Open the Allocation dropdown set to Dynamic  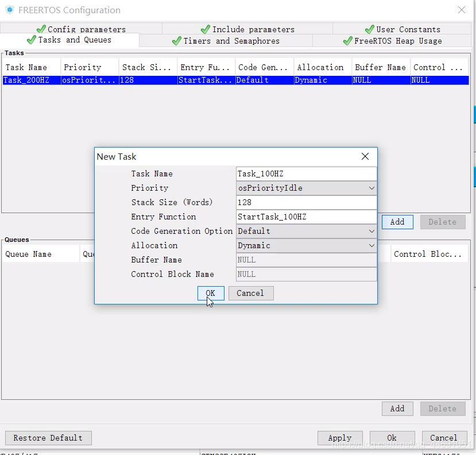point(306,245)
